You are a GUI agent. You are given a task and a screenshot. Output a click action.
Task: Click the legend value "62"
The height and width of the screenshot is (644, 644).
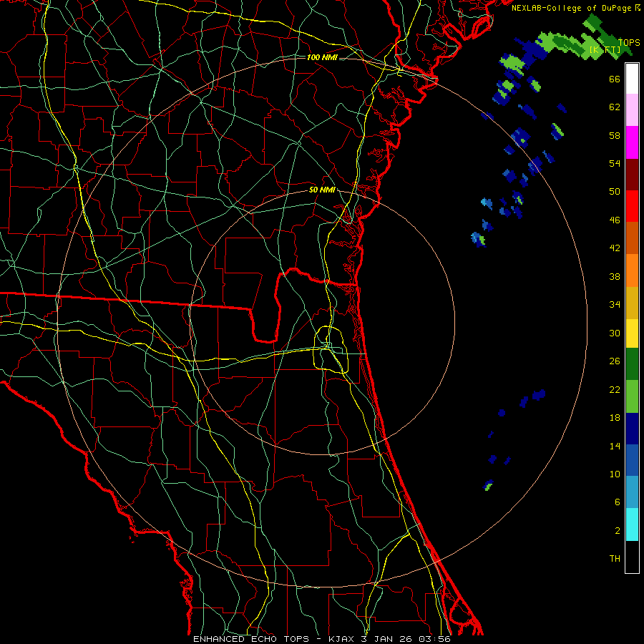tap(615, 107)
